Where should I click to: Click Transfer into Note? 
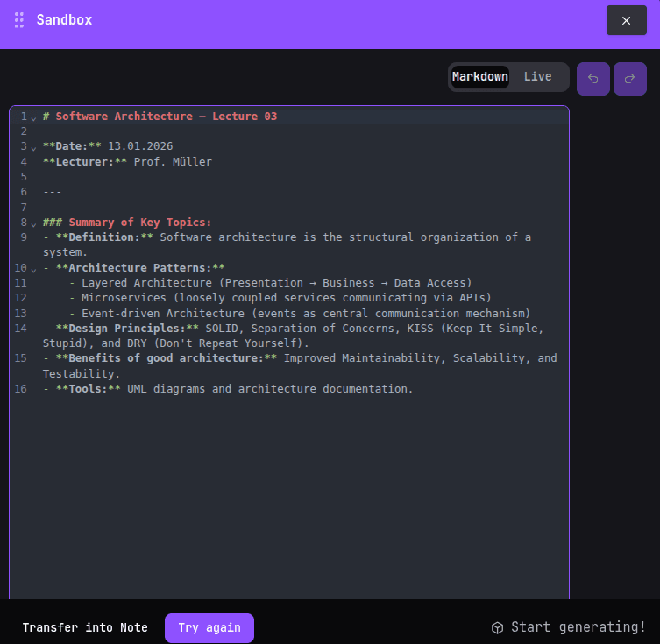point(85,627)
